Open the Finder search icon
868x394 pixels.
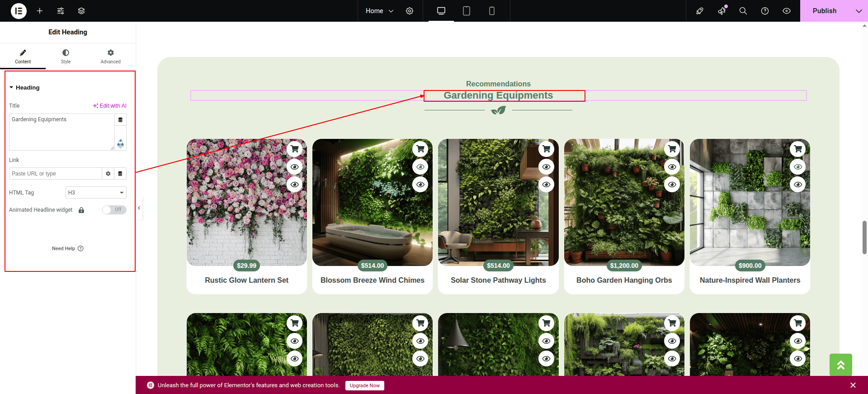tap(743, 11)
